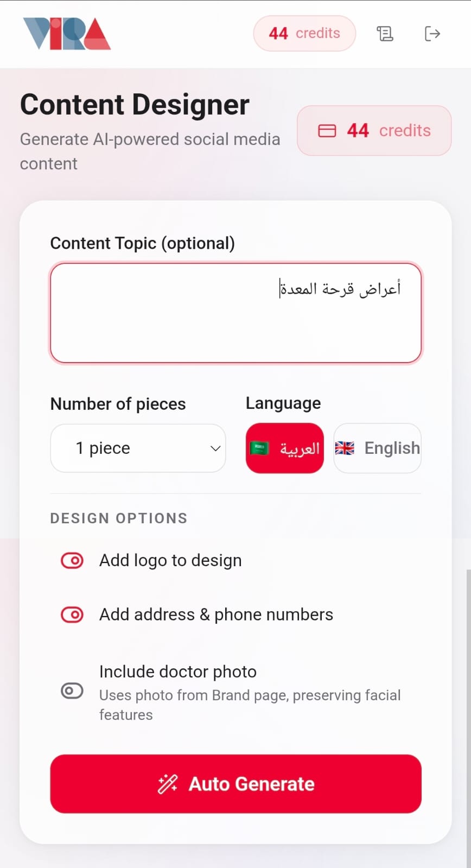Click the VIRA logo
471x868 pixels.
67,34
